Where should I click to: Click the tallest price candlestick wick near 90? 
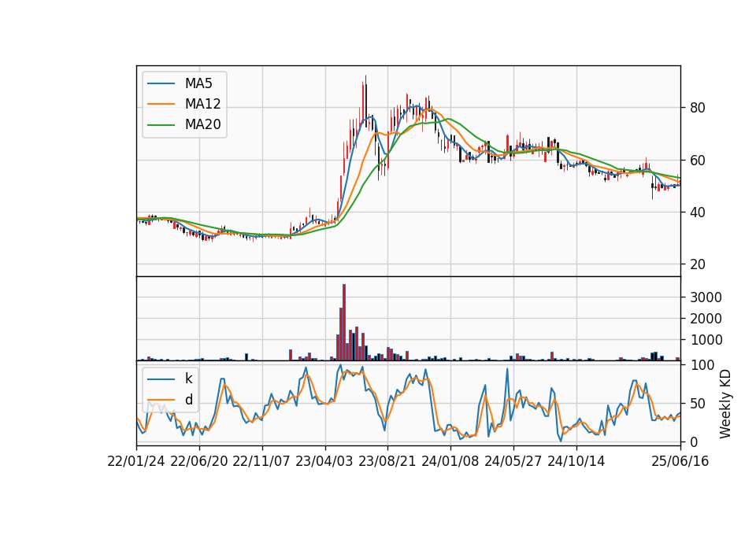click(x=365, y=102)
